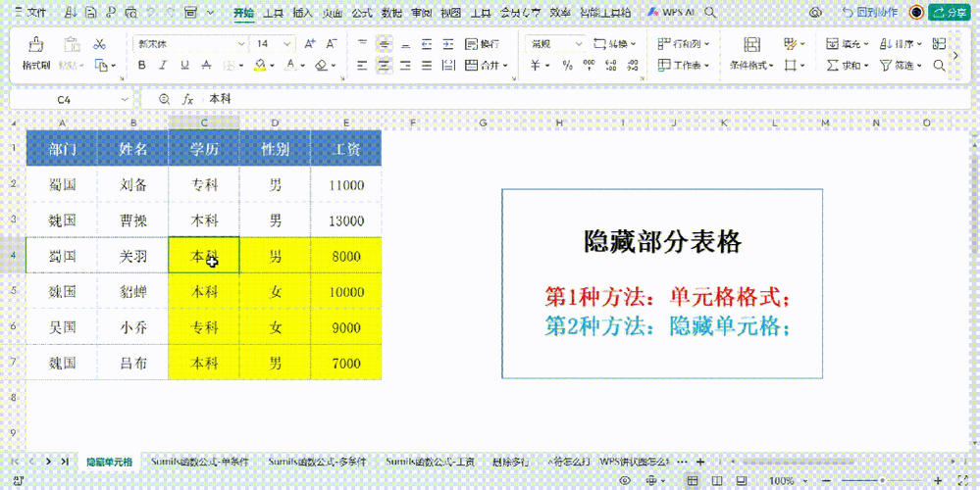This screenshot has width=980, height=490.
Task: Expand the Name Box dropdown arrow
Action: click(125, 99)
